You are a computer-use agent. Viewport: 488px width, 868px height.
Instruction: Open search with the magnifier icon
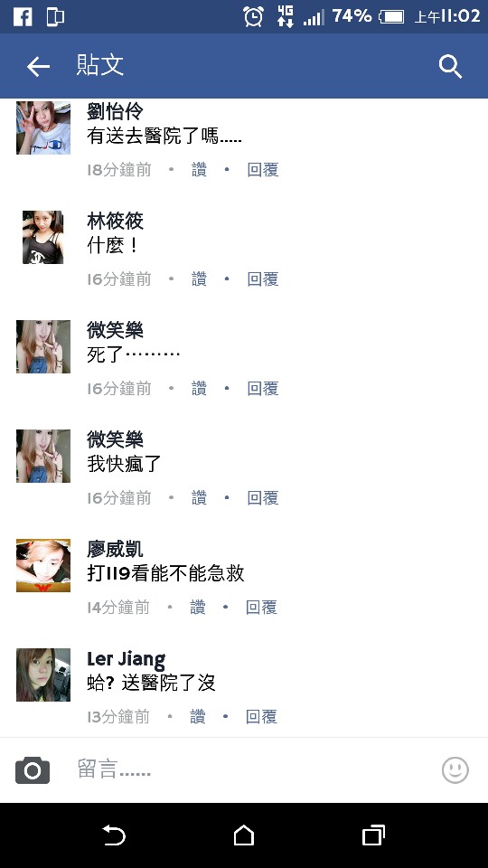[450, 67]
